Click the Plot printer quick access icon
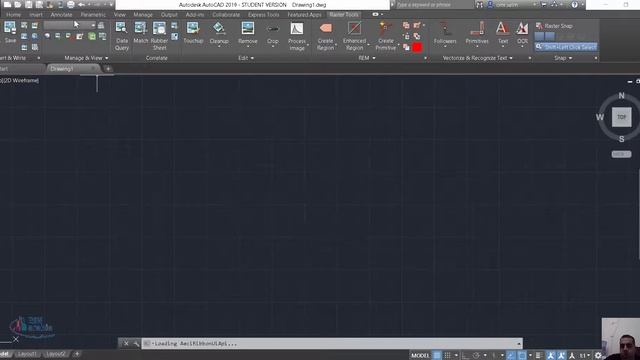Viewport: 640px width, 360px height. [x=71, y=4]
